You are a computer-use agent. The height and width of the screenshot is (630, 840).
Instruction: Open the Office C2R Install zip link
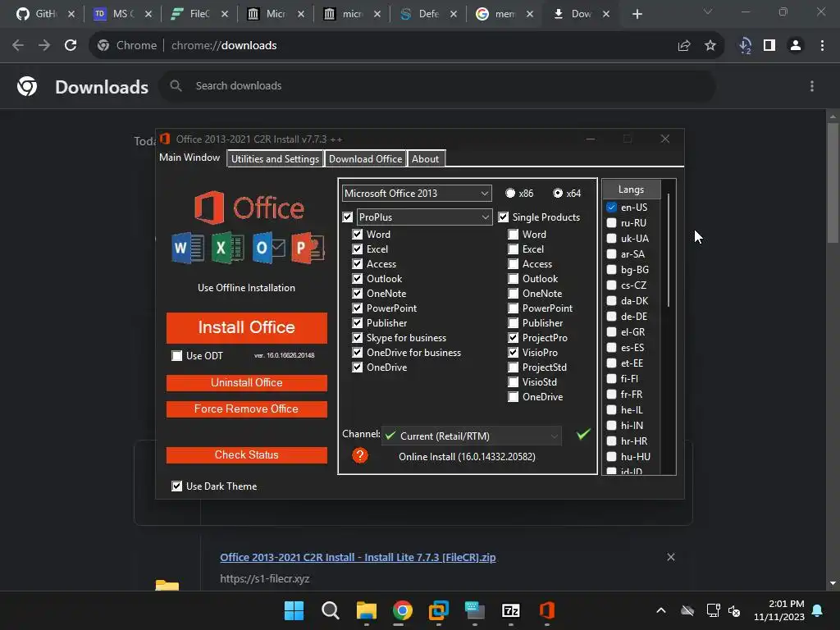(x=358, y=557)
